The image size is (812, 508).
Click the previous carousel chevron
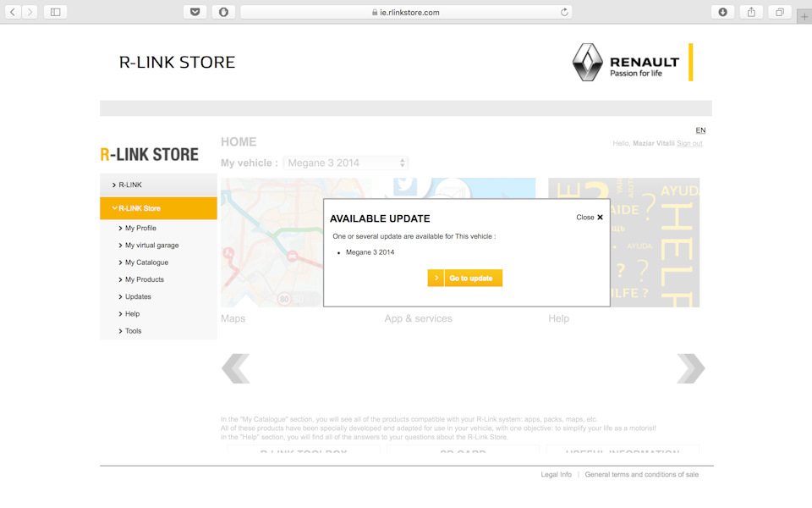coord(236,368)
